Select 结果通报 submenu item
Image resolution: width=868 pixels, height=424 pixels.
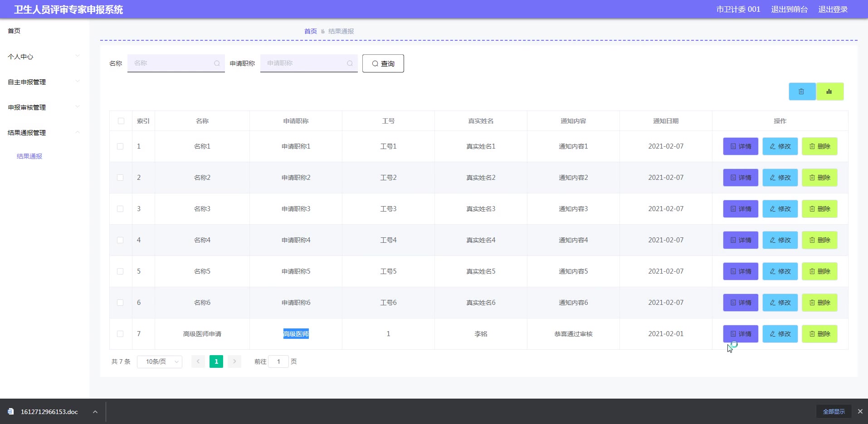coord(29,156)
